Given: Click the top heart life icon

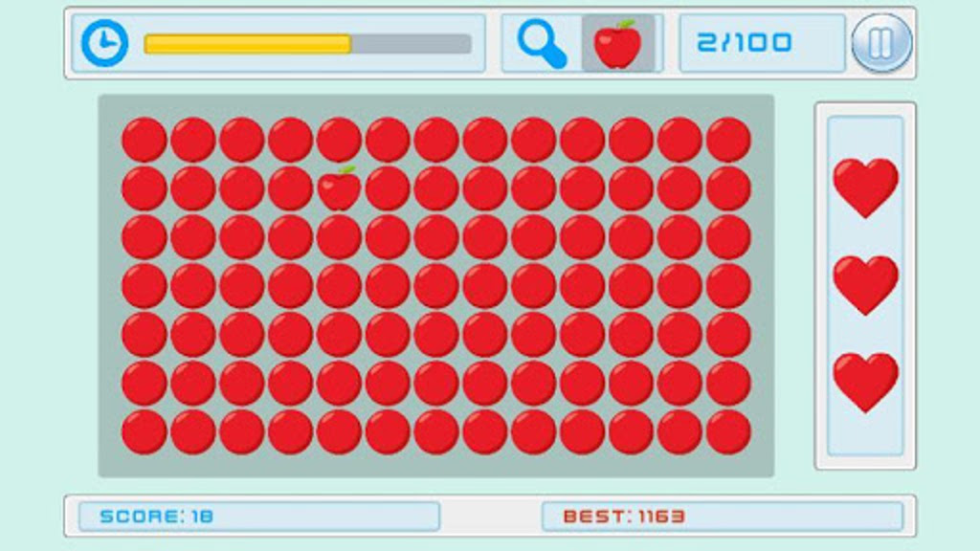Looking at the screenshot, I should 865,187.
